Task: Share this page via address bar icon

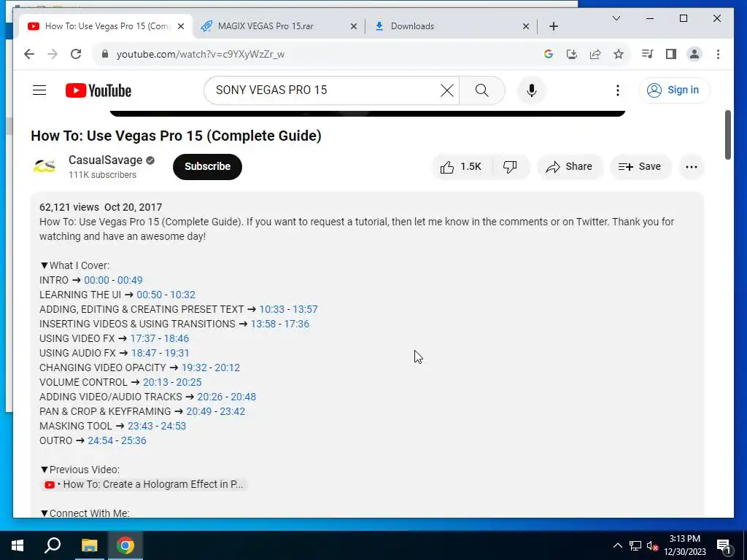Action: 595,54
